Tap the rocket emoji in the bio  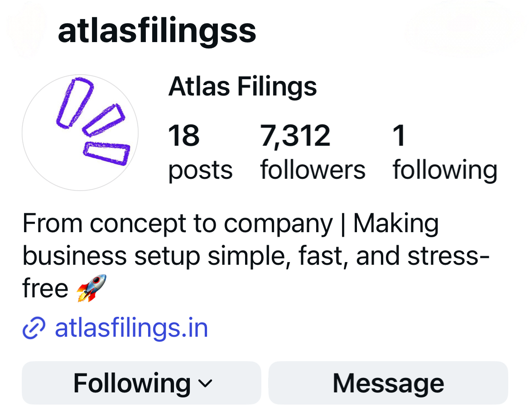(91, 288)
